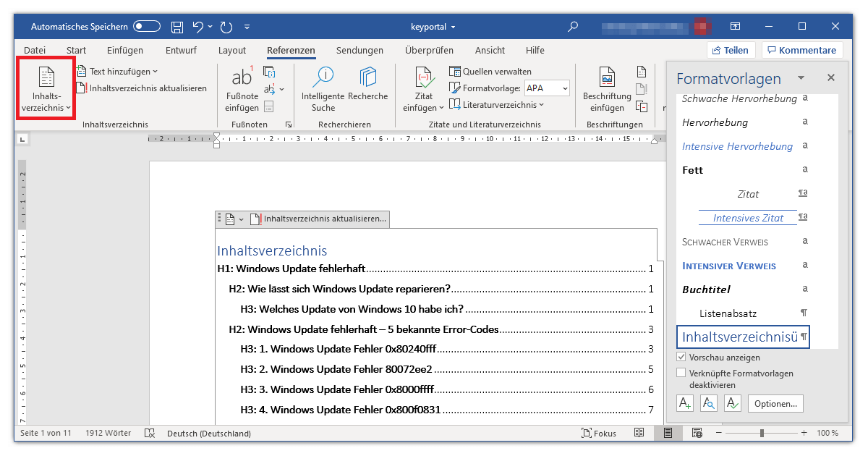Click Inhaltsverzeichnis aktualisieren in the ribbon
Viewport: 868px width, 456px height.
pos(142,88)
